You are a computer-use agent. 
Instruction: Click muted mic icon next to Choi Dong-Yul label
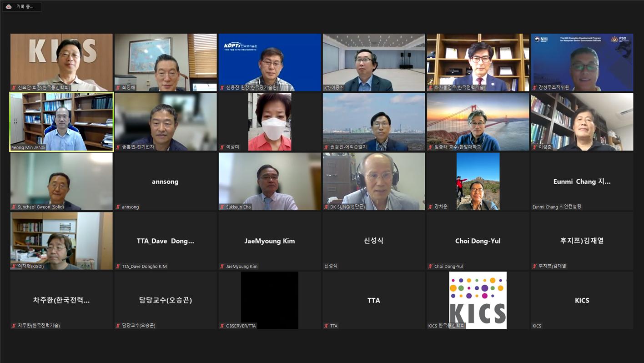tap(431, 267)
